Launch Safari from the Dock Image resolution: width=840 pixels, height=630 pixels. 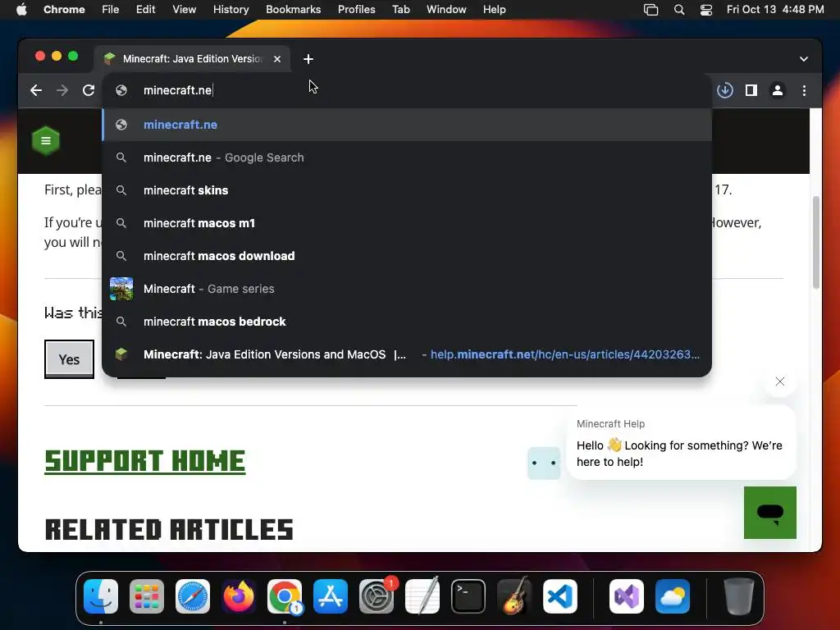point(193,596)
